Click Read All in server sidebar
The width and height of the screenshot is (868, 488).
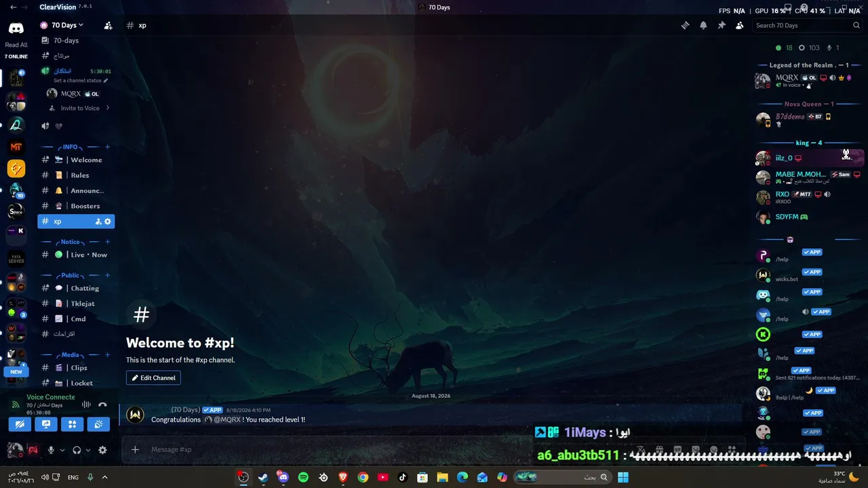tap(16, 45)
